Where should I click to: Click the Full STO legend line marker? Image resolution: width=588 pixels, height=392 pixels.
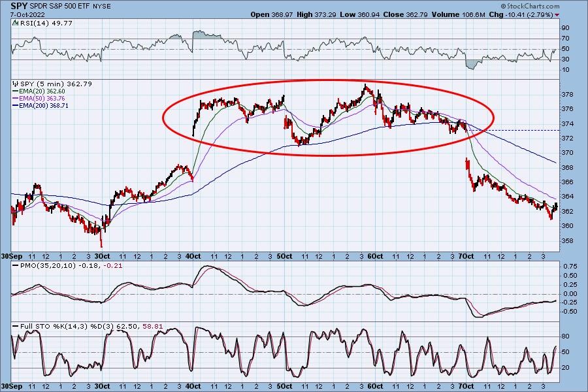point(16,327)
